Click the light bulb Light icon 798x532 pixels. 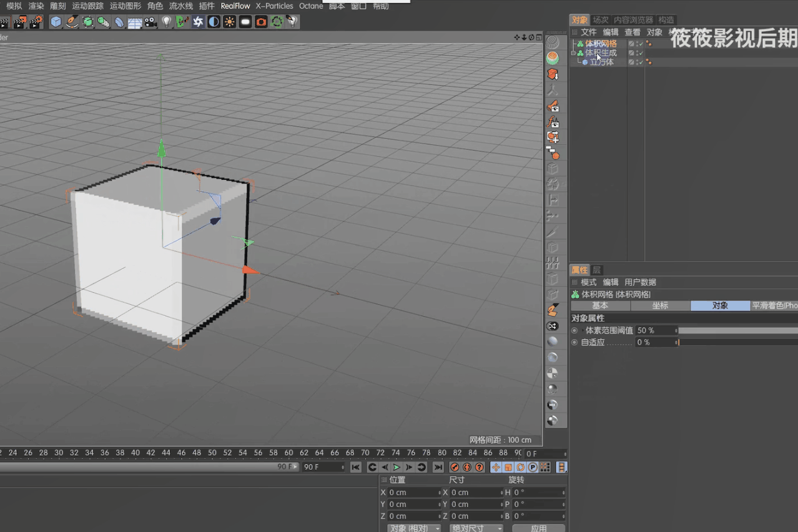(166, 22)
